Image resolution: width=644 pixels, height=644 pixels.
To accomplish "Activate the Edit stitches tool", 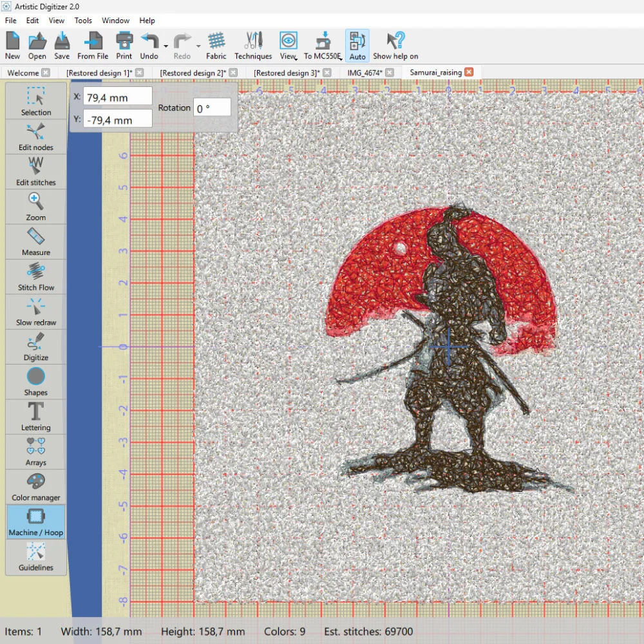I will 35,171.
